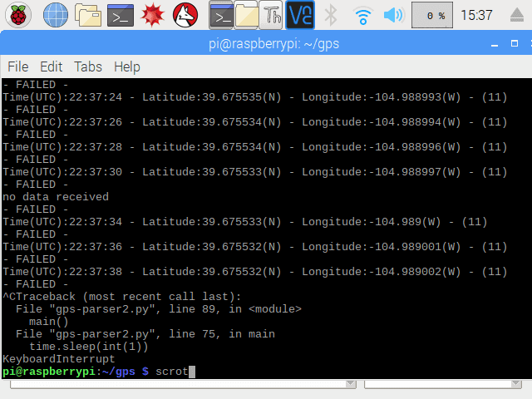532x399 pixels.
Task: Click the terminal title bar pi@raspberrypi: ~/gps
Action: tap(273, 44)
